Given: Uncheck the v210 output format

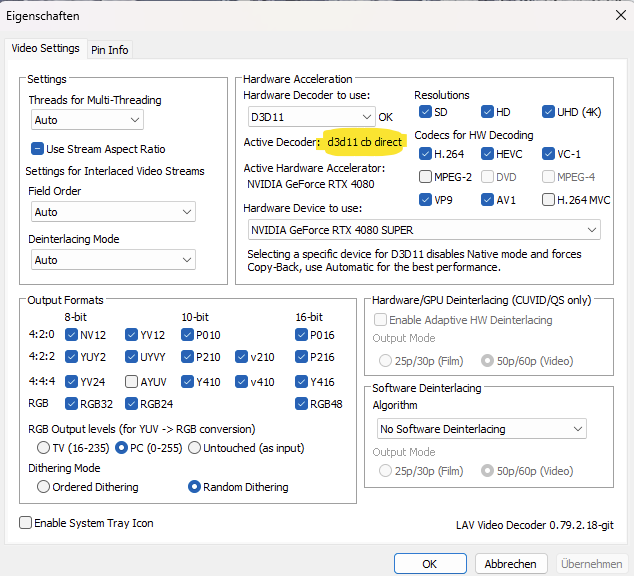Looking at the screenshot, I should pos(241,357).
